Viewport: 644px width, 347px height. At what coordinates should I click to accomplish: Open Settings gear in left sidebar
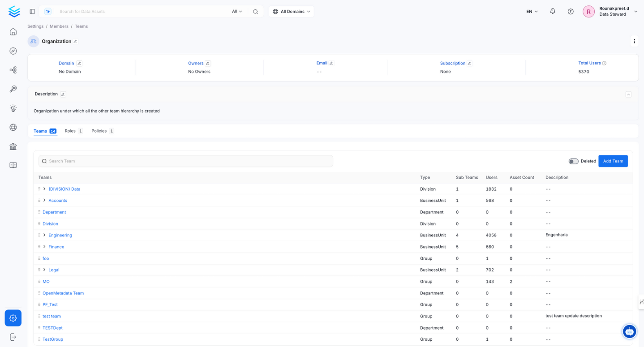tap(13, 318)
